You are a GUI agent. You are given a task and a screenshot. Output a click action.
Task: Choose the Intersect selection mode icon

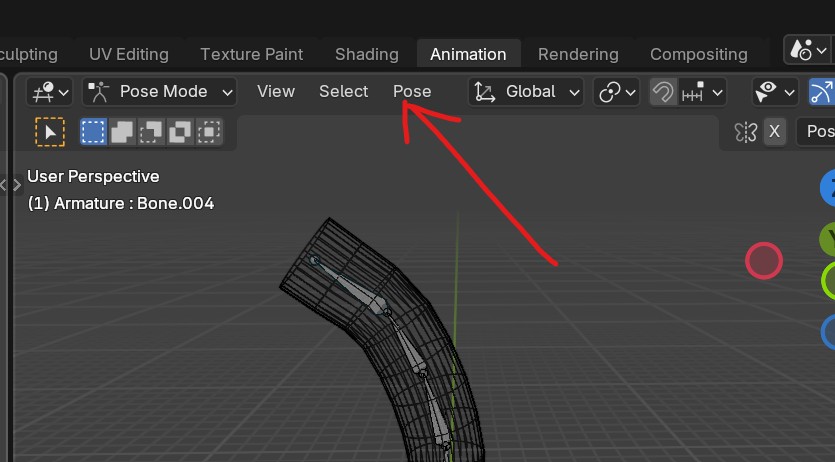tap(209, 131)
